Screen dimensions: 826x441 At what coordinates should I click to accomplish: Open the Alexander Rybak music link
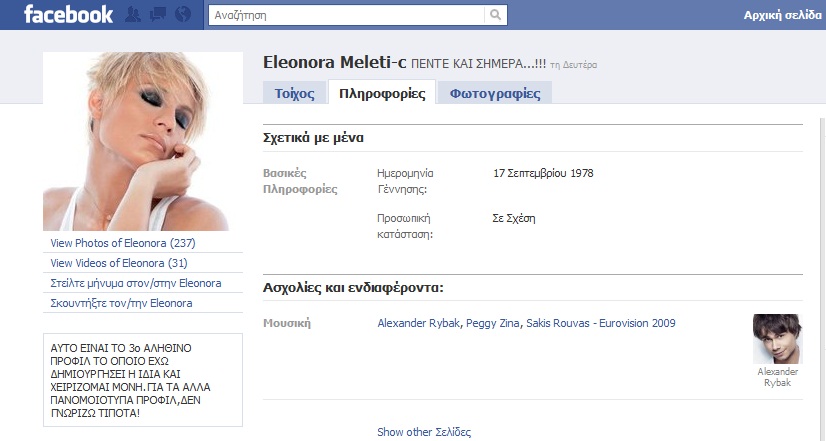[x=418, y=323]
